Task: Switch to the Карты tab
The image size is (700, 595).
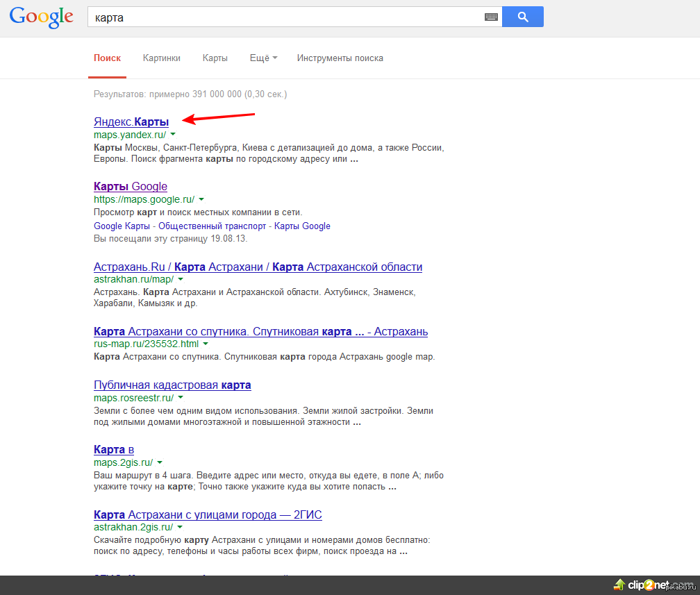Action: tap(215, 58)
